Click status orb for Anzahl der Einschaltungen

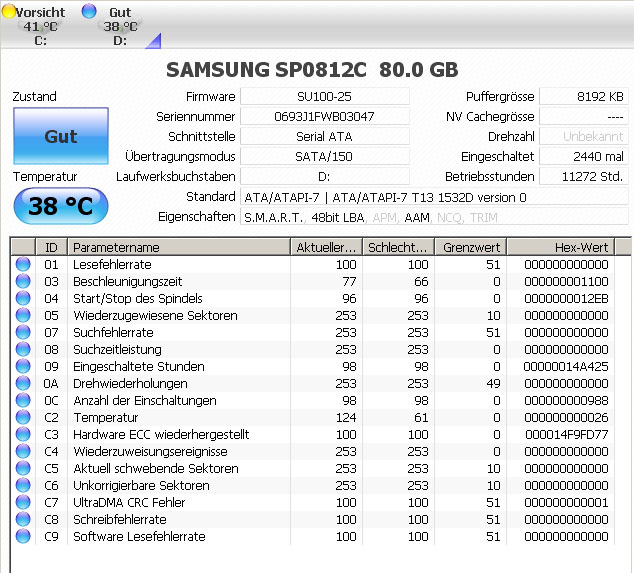tap(23, 400)
